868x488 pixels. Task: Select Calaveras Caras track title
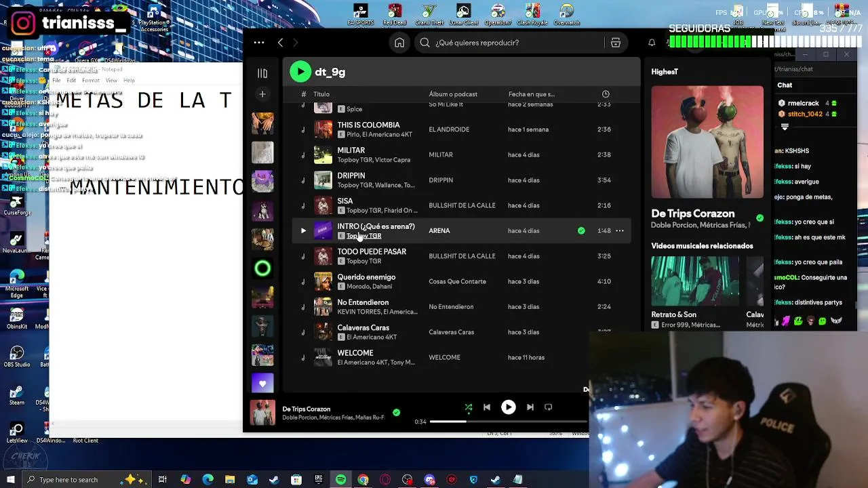tap(363, 327)
